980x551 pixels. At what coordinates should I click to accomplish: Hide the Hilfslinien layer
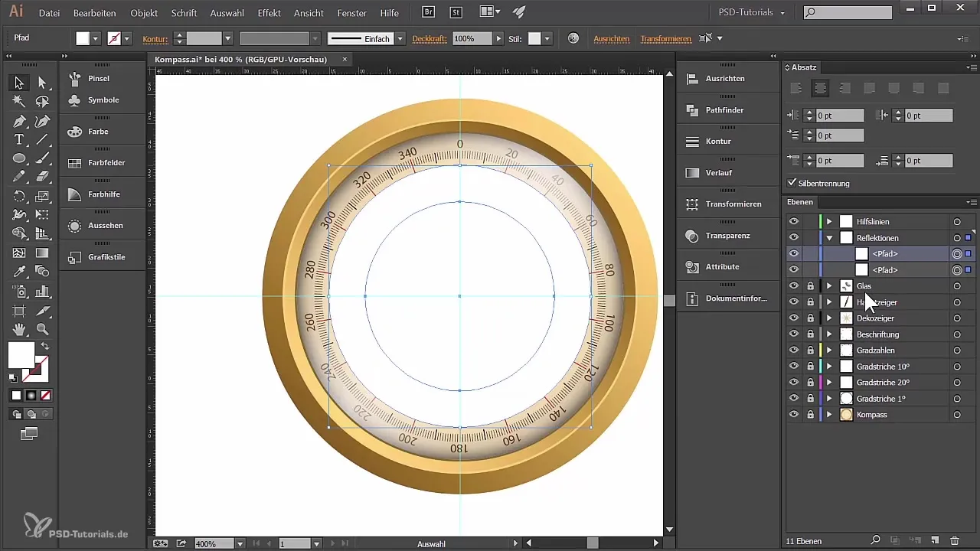click(794, 221)
